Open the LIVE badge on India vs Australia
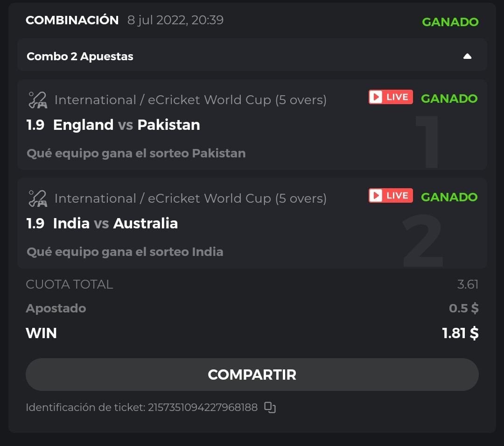 pyautogui.click(x=391, y=196)
